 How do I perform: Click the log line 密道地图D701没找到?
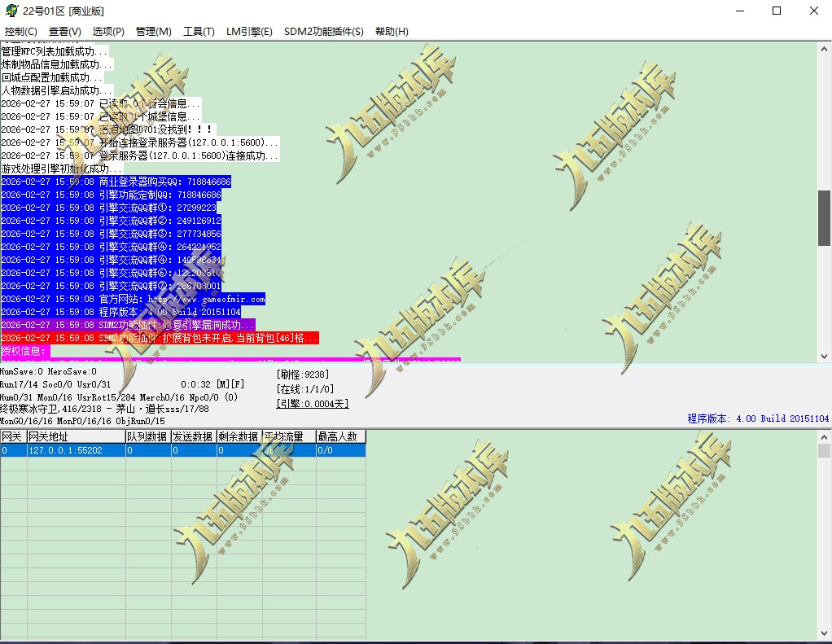[x=108, y=129]
